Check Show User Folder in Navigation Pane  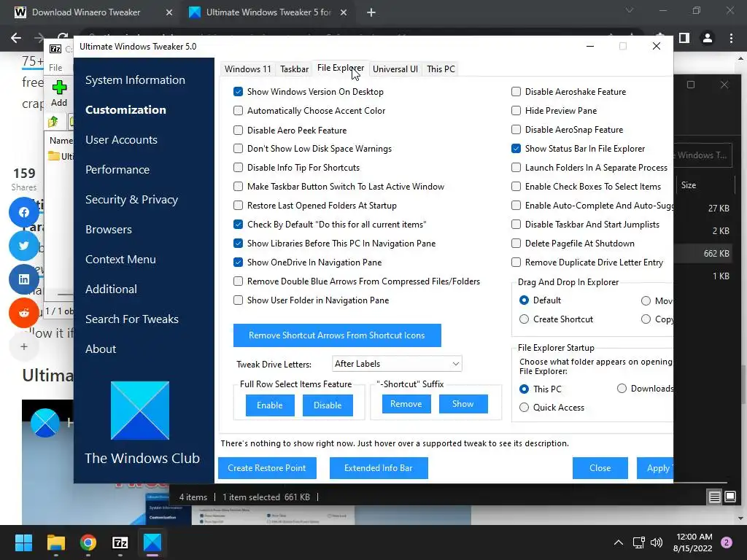(x=239, y=300)
